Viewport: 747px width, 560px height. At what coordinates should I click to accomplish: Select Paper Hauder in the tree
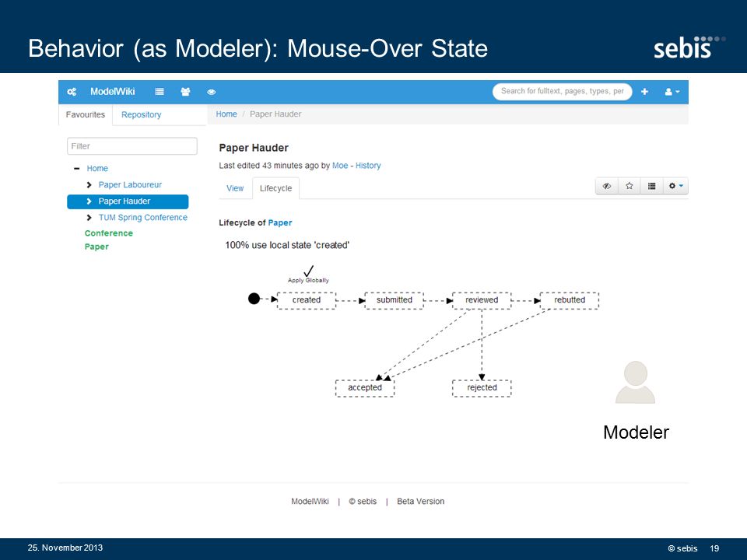[x=128, y=201]
